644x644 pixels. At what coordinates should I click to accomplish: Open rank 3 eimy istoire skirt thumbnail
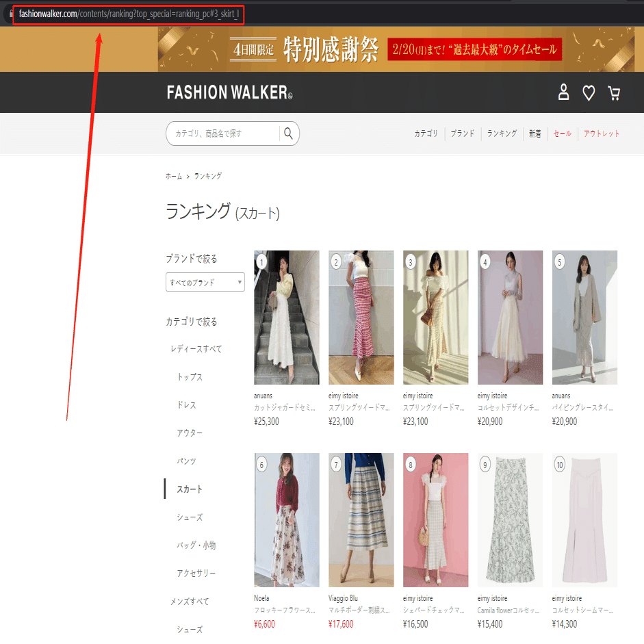pyautogui.click(x=435, y=318)
